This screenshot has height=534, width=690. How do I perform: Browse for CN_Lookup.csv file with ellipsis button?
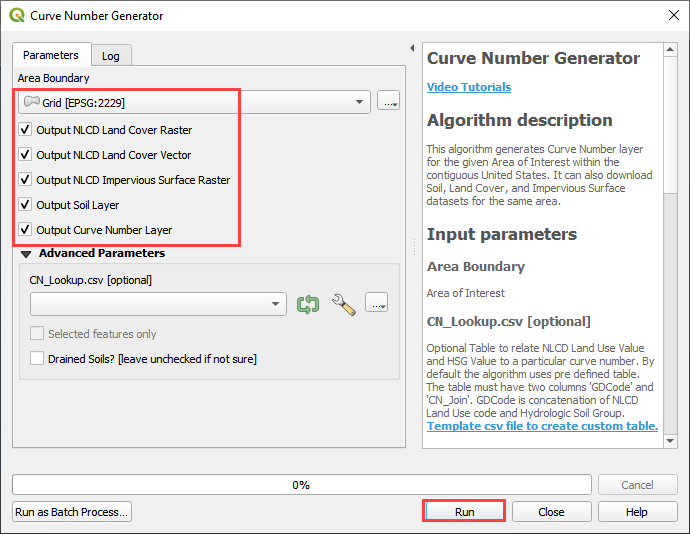[376, 303]
